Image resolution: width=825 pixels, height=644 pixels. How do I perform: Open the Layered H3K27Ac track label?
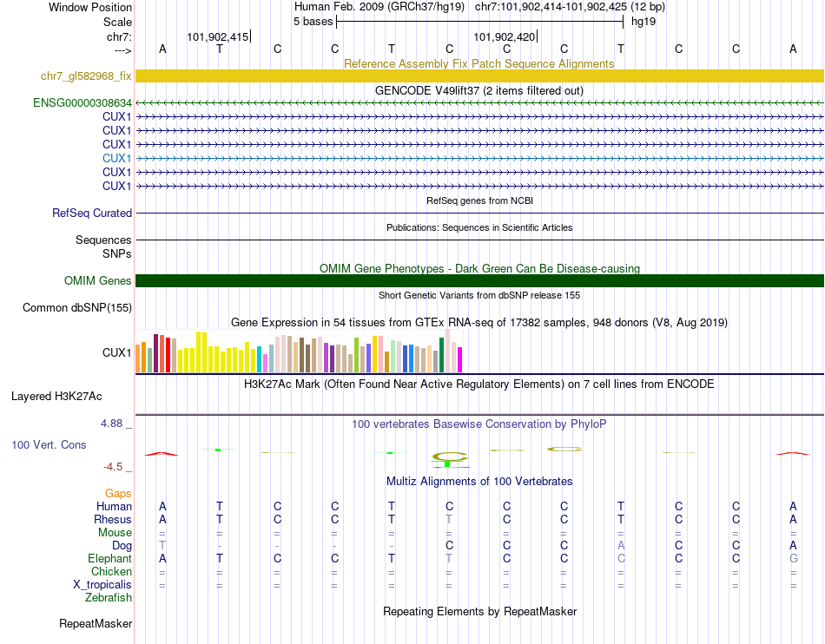(56, 397)
